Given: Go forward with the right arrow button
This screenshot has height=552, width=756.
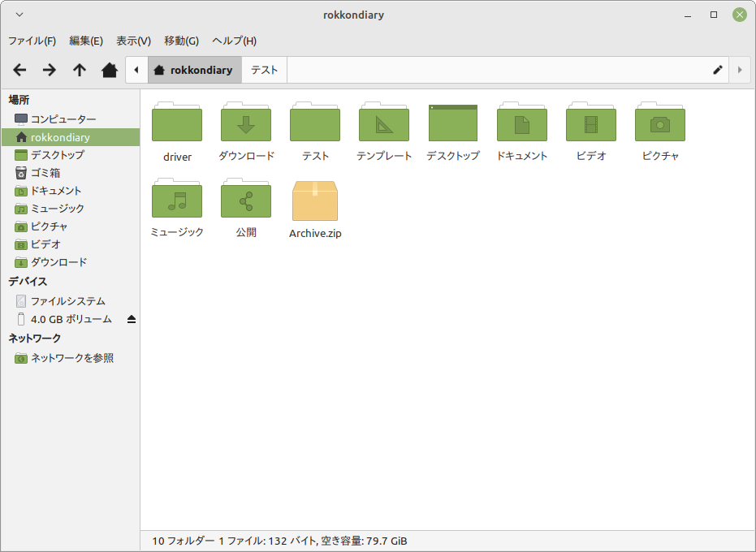Looking at the screenshot, I should tap(50, 70).
